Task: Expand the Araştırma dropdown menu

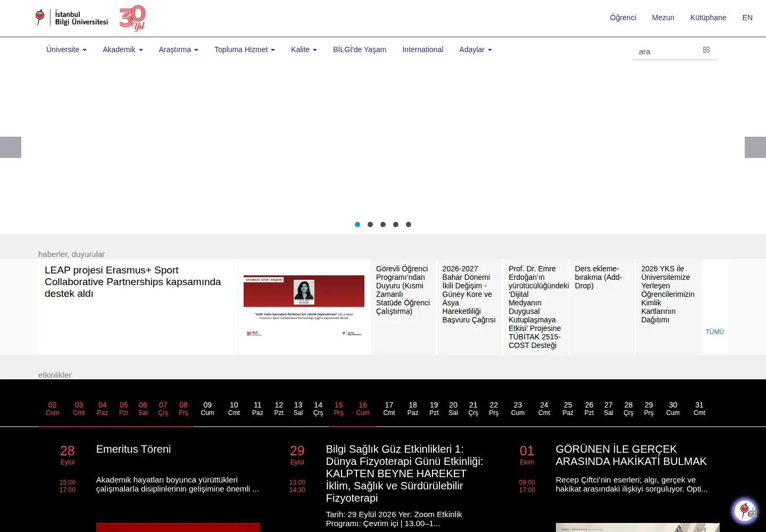Action: click(x=178, y=49)
